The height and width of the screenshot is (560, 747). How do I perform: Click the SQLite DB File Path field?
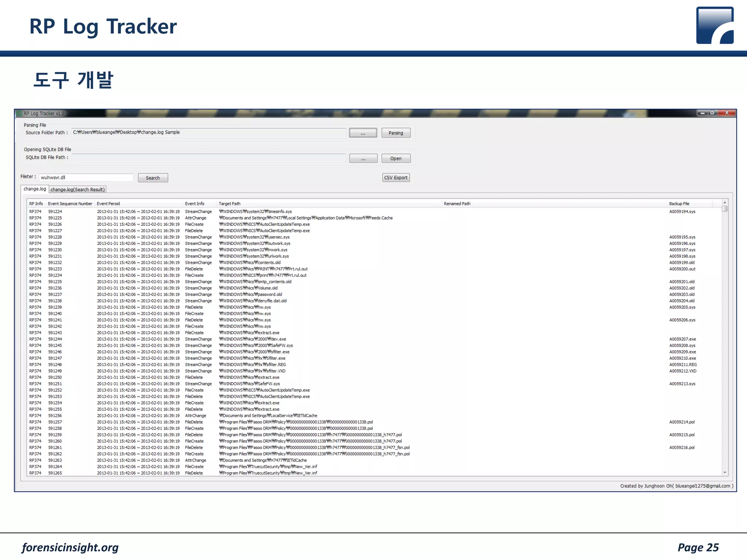tap(209, 158)
